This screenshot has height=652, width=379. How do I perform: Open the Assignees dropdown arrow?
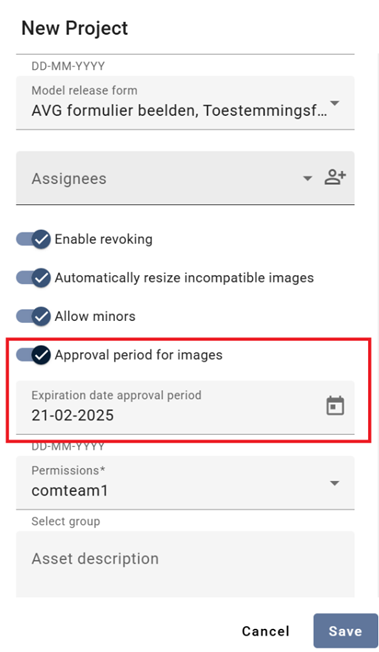click(307, 178)
